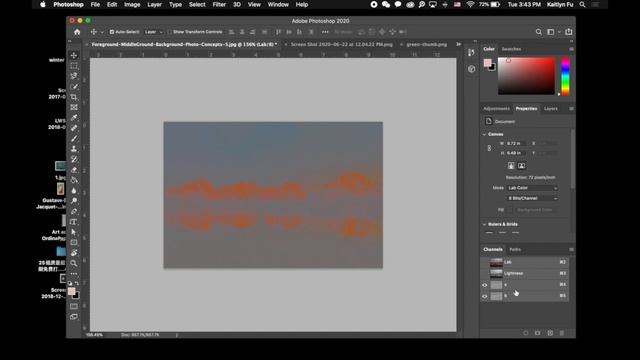The image size is (640, 360).
Task: Select the Type tool
Action: pyautogui.click(x=74, y=222)
